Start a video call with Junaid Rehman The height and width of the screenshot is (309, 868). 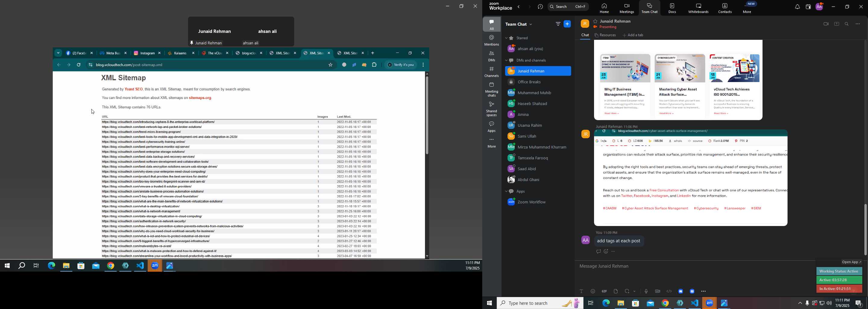pos(826,24)
